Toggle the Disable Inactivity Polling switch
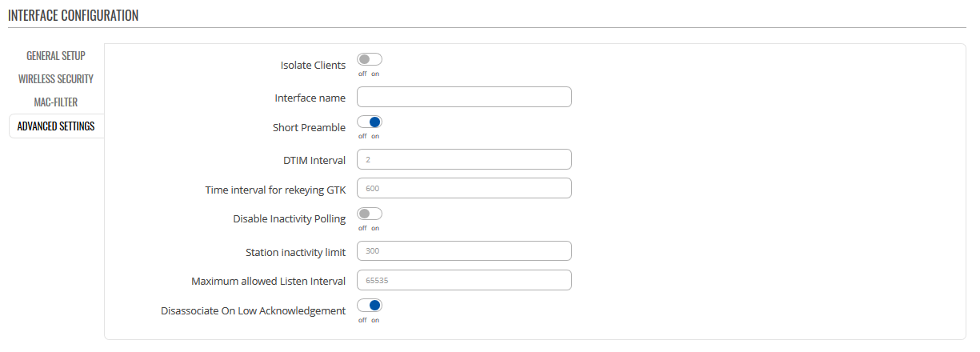The image size is (980, 352). 370,214
